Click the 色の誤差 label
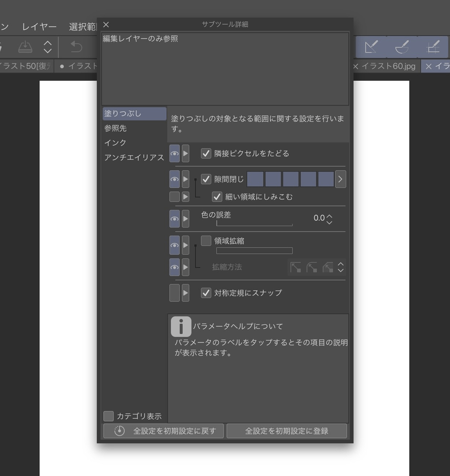The height and width of the screenshot is (476, 450). tap(216, 215)
